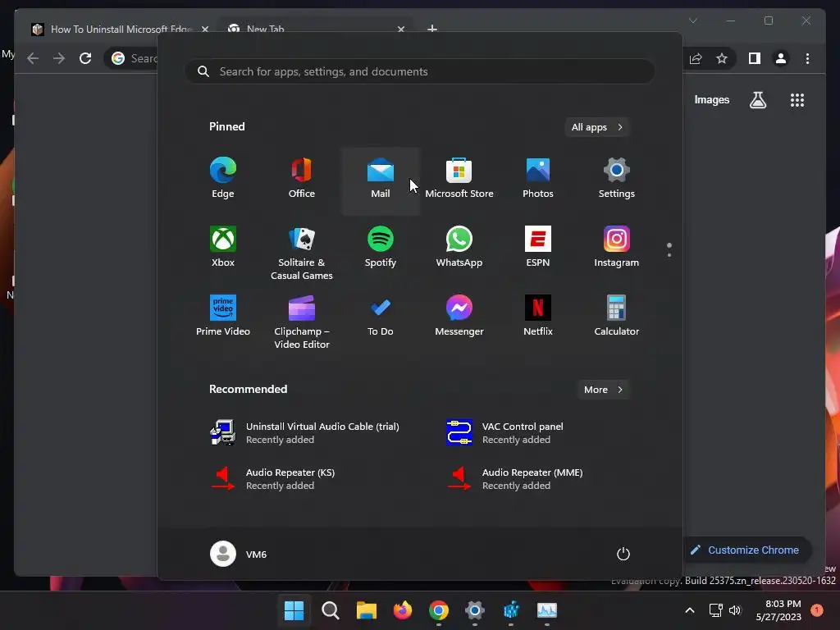Open Settings gear on taskbar
Screen dimensions: 840x630
tap(475, 610)
